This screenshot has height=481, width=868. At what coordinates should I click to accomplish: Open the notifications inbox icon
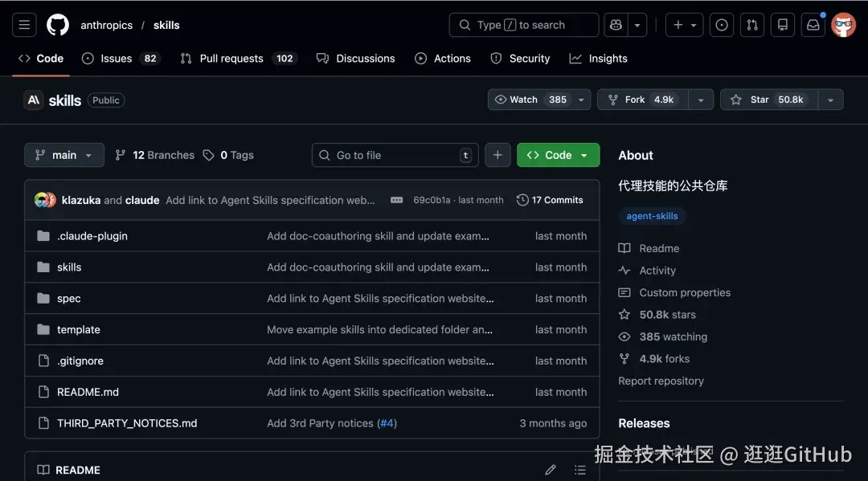click(x=813, y=25)
